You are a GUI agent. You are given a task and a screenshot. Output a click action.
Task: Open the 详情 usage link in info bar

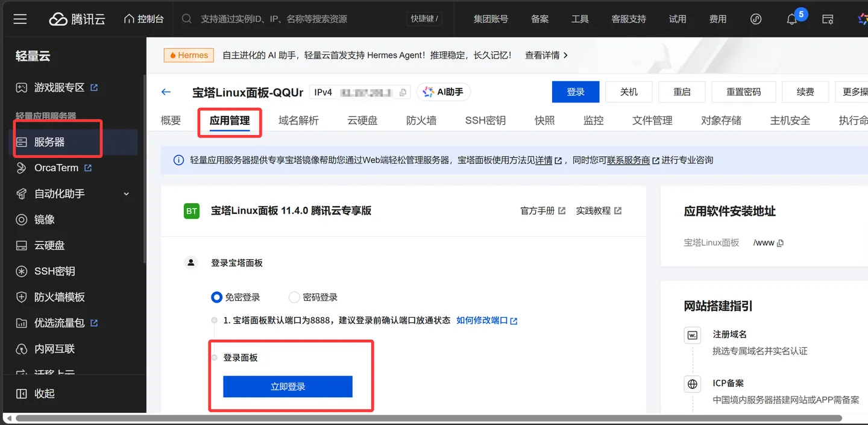544,160
